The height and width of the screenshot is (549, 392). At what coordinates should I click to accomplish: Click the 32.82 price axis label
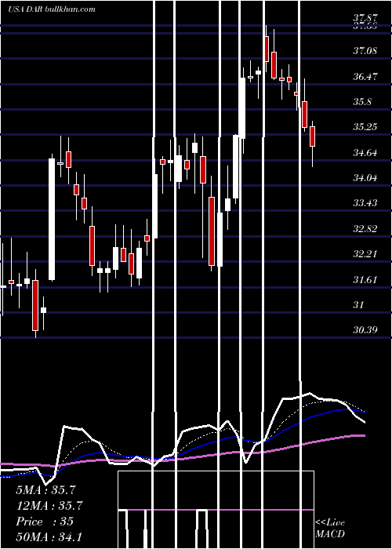(x=365, y=229)
